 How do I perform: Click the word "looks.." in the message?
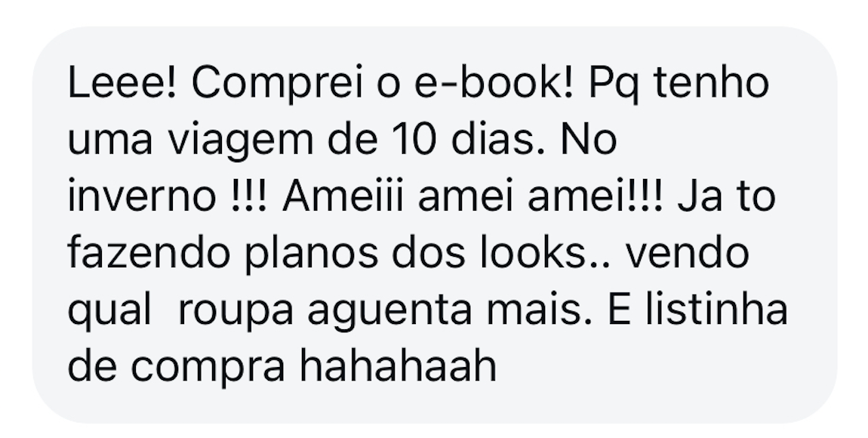[x=545, y=252]
